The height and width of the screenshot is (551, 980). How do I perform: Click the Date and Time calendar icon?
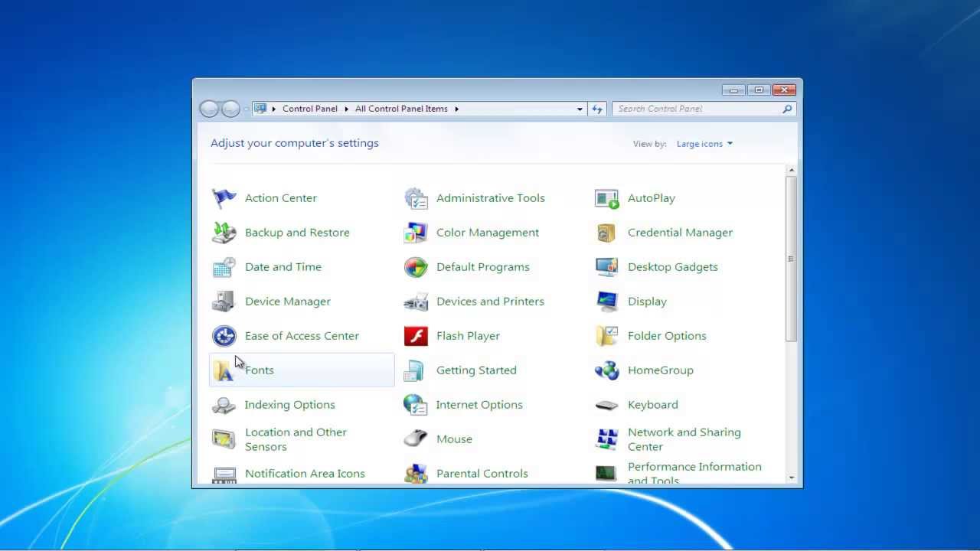point(224,267)
